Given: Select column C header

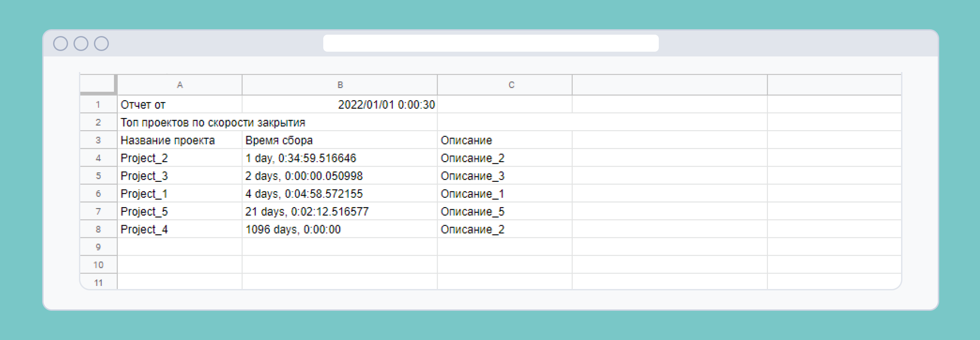Looking at the screenshot, I should tap(505, 85).
